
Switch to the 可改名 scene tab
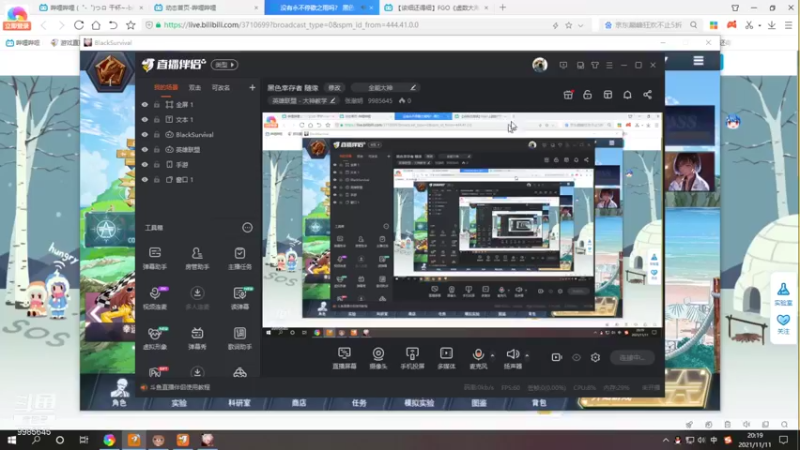pos(221,88)
